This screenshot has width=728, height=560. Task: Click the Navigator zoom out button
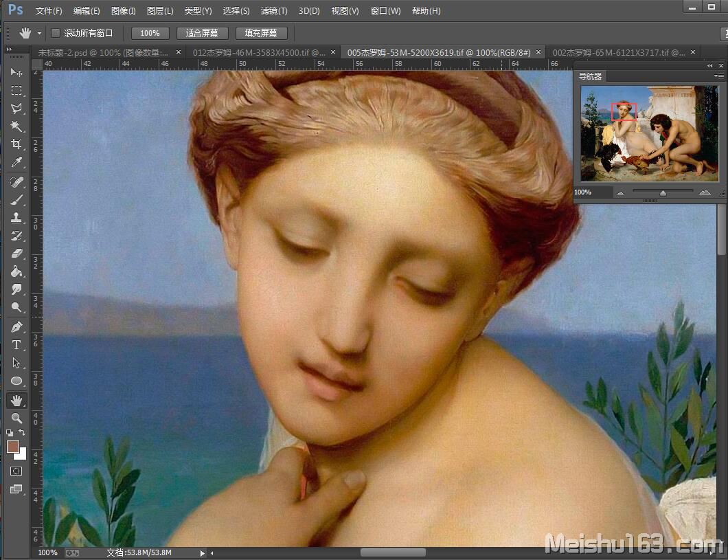click(x=620, y=192)
